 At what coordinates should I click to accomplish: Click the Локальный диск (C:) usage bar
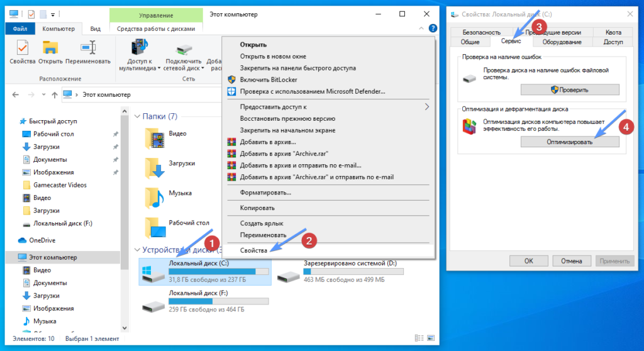pos(218,271)
